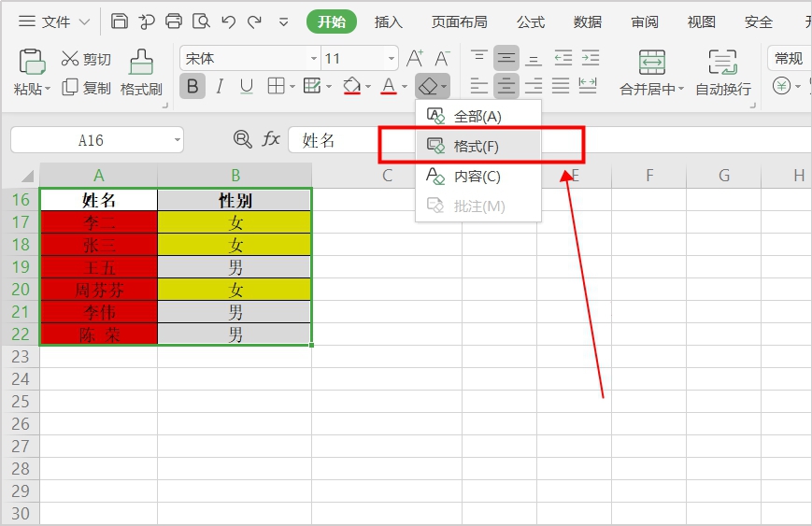This screenshot has height=526, width=812.
Task: Switch to the 页面布局 tab
Action: [460, 21]
